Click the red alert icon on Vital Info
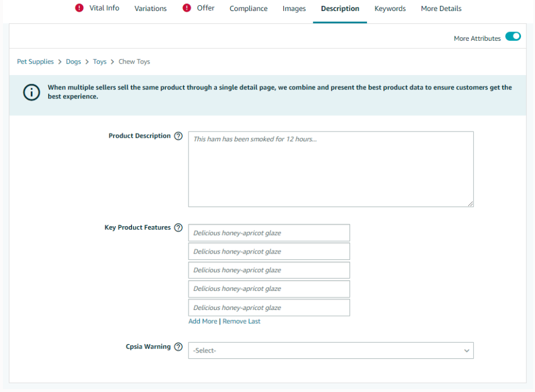 pos(79,8)
